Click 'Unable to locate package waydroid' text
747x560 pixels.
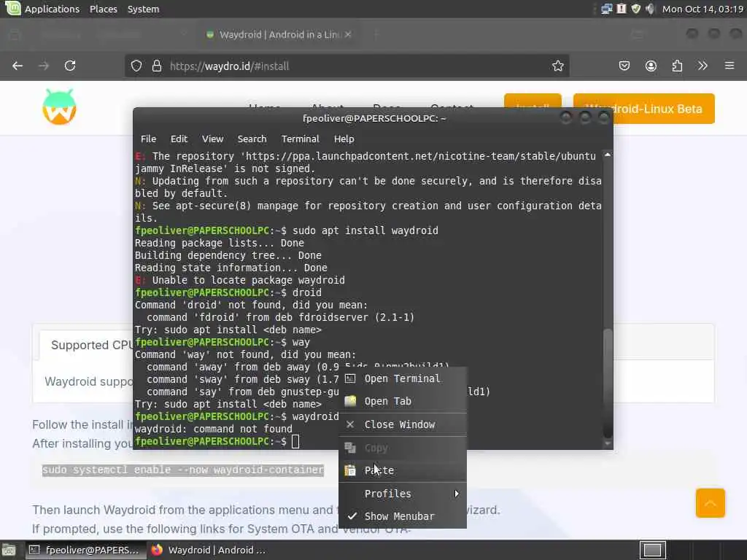pyautogui.click(x=248, y=280)
